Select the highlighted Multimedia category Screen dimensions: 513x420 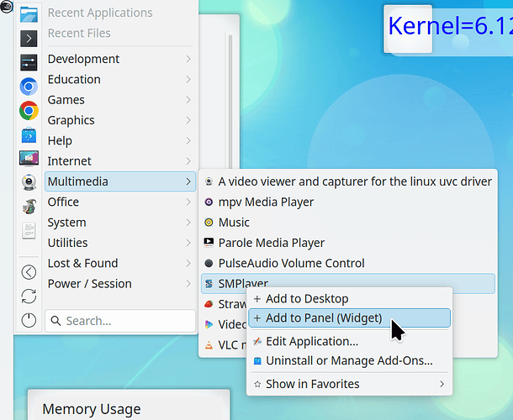120,181
